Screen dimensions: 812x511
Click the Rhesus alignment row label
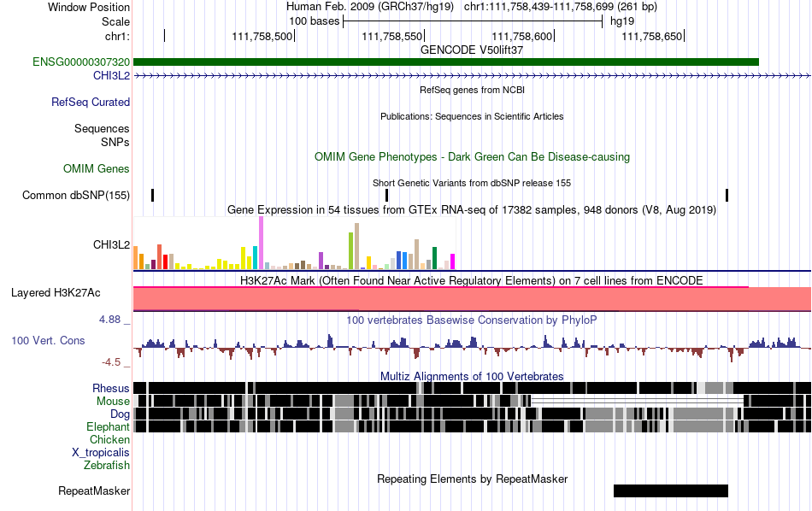coord(111,388)
